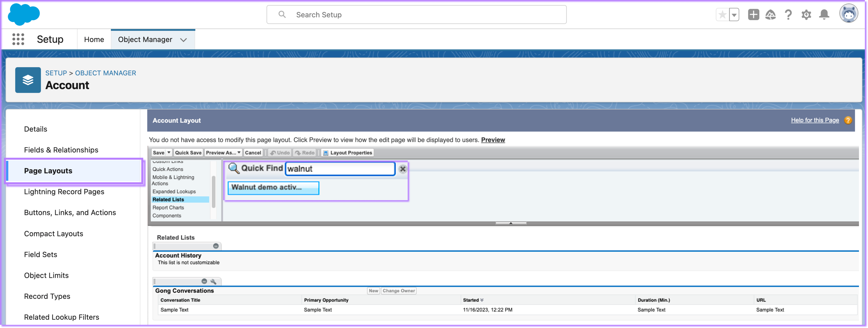
Task: Open the setup gear icon
Action: [806, 15]
